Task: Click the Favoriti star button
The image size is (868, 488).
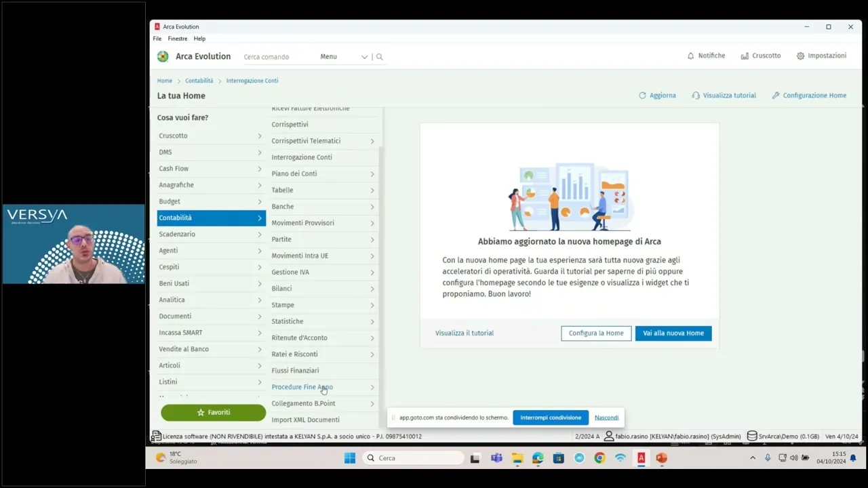Action: pos(213,412)
